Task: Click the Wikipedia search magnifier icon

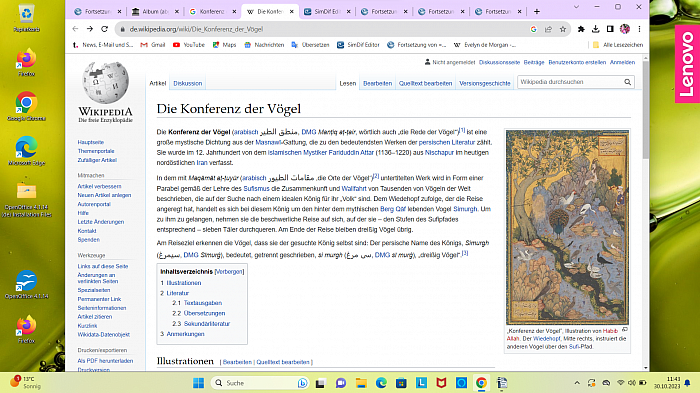Action: point(627,82)
